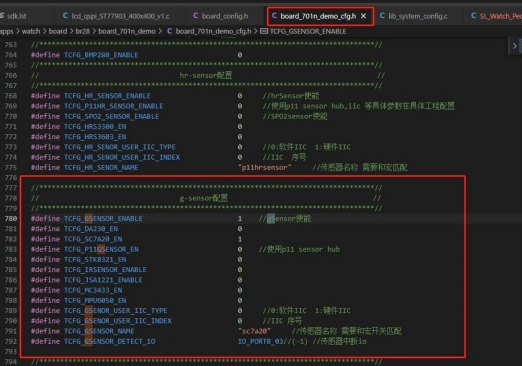Click the TCFG_GSENSOR_ENABLE symbol icon in breadcrumb
This screenshot has height=366, width=522.
tap(264, 31)
